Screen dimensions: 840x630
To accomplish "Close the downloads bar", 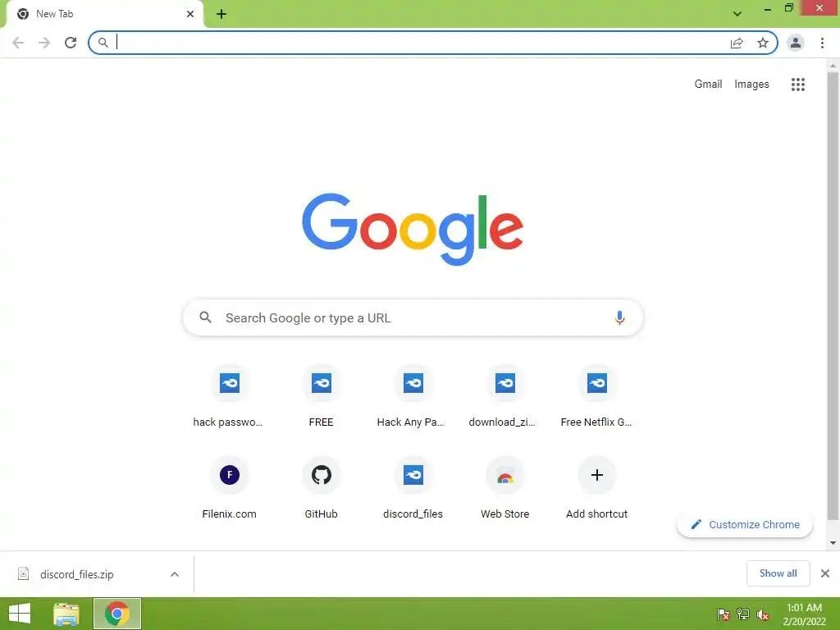I will pos(825,573).
